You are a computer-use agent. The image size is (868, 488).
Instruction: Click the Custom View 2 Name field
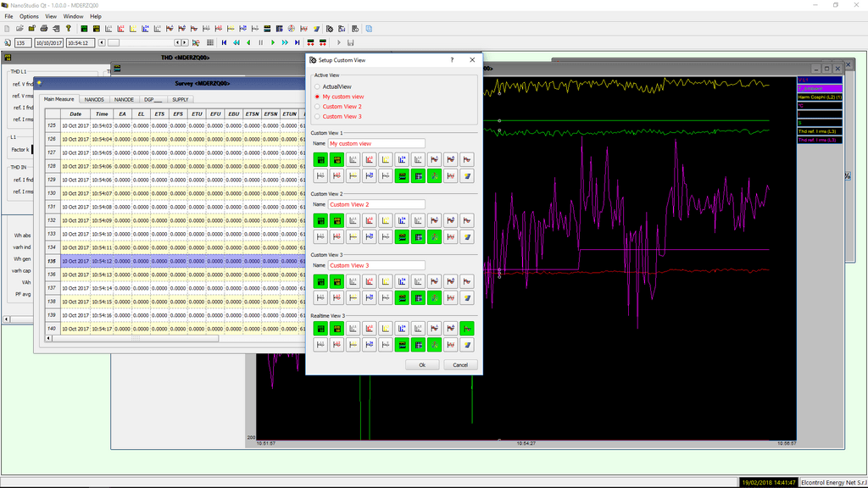[376, 204]
